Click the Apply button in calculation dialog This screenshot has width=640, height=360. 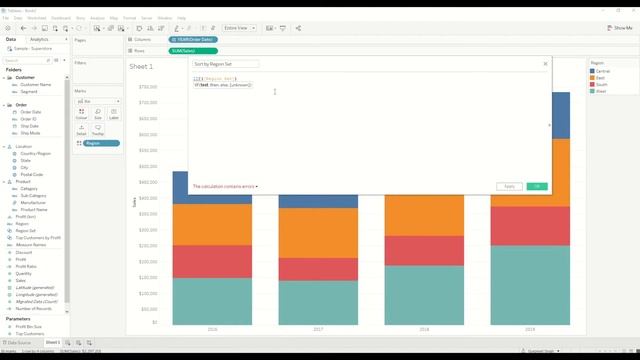coord(509,187)
